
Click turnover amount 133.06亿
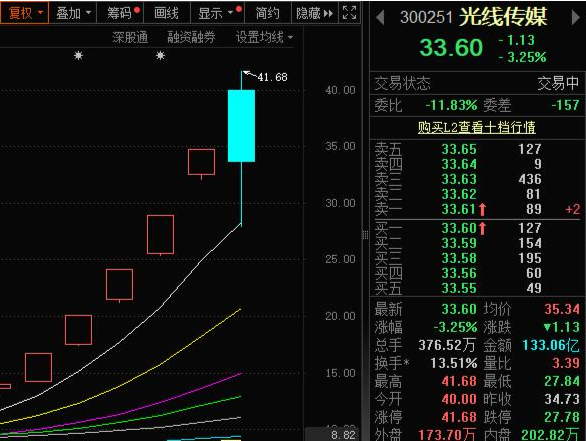tap(550, 345)
